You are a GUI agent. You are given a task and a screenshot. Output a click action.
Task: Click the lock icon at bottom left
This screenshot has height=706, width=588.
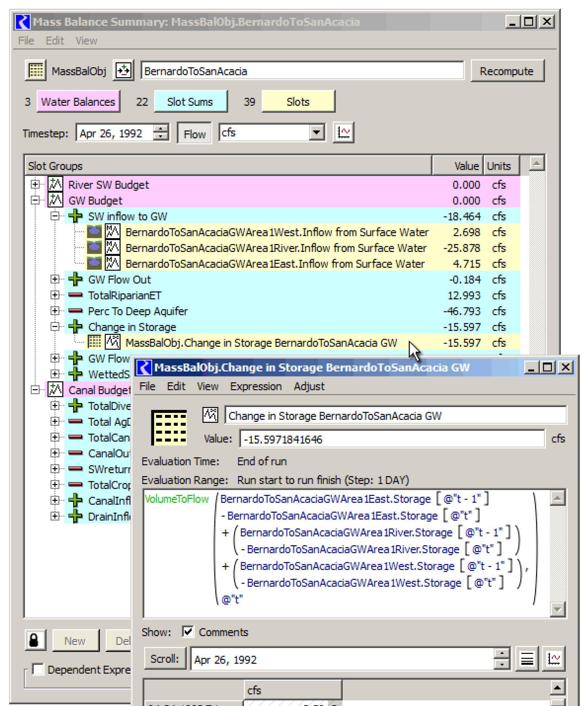pyautogui.click(x=35, y=640)
